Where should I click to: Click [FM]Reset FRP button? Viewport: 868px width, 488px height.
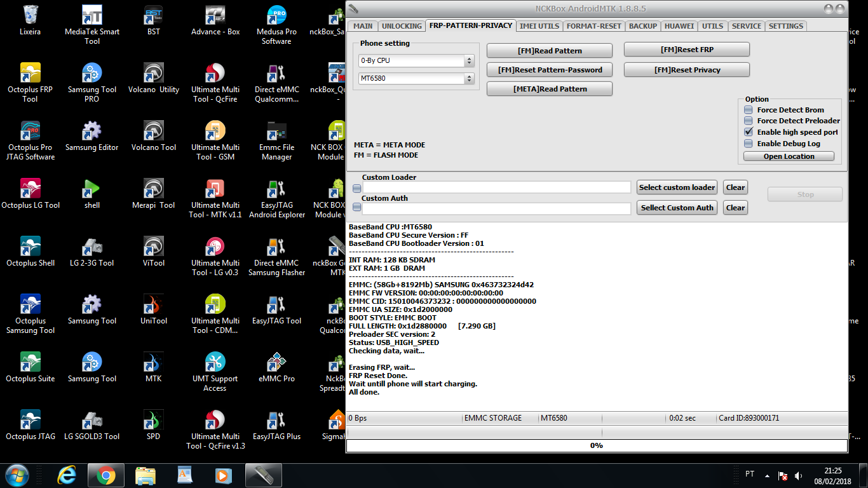click(687, 50)
